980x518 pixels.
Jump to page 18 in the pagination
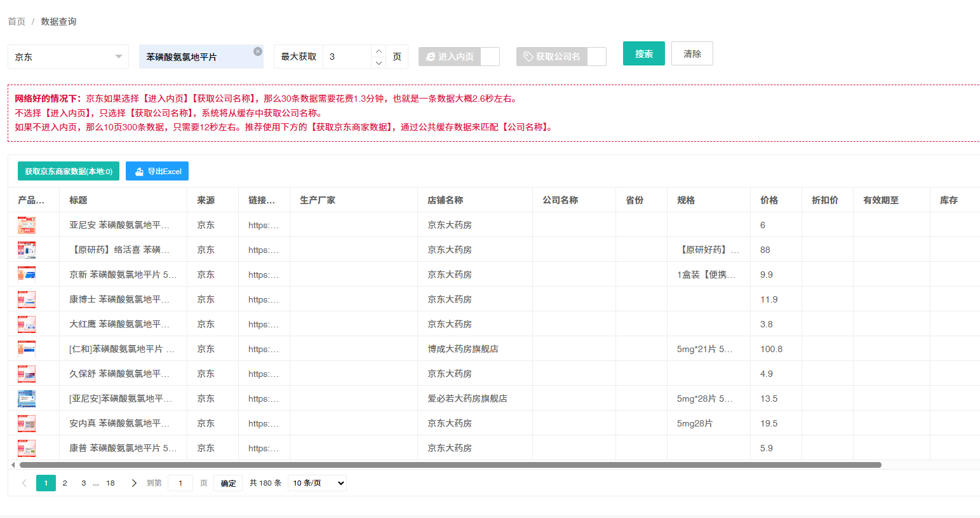point(111,483)
